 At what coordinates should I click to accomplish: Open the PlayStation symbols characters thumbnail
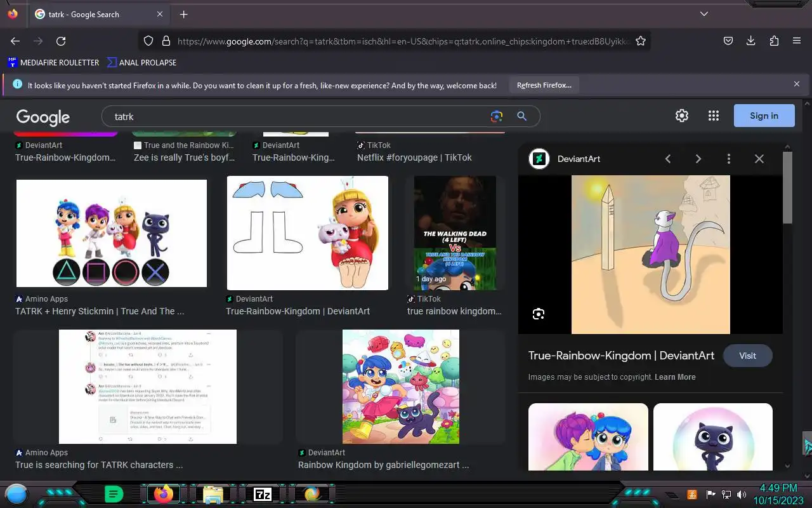(112, 233)
